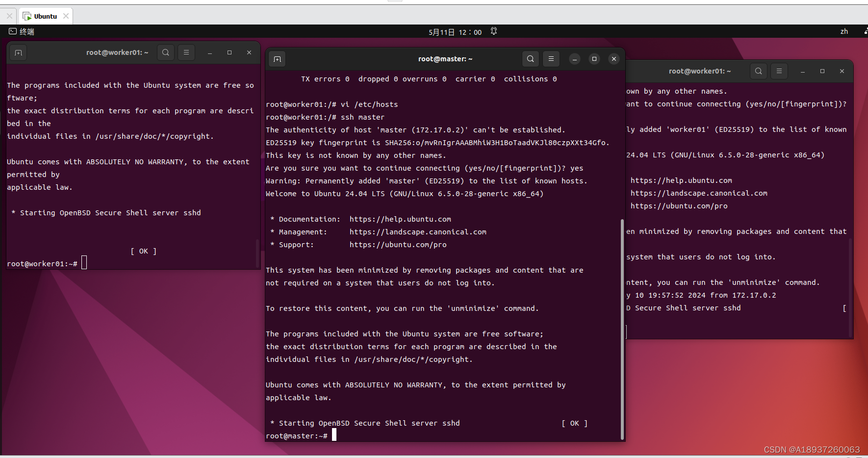Click the 'TX errors 0' line
This screenshot has height=458, width=868.
click(x=429, y=79)
